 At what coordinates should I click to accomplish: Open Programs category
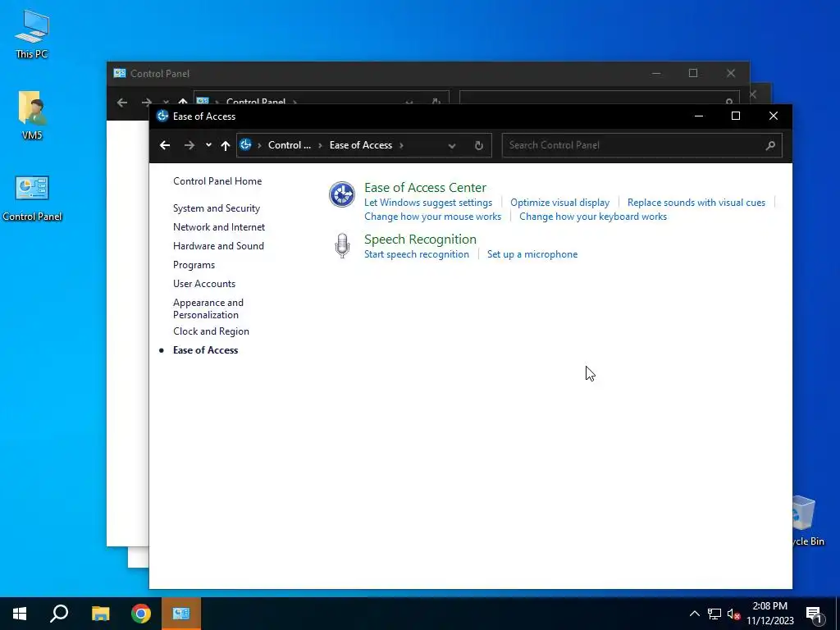[x=194, y=265]
